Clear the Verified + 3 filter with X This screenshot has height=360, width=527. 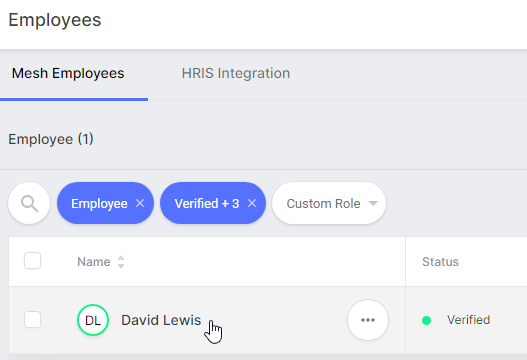pos(252,203)
